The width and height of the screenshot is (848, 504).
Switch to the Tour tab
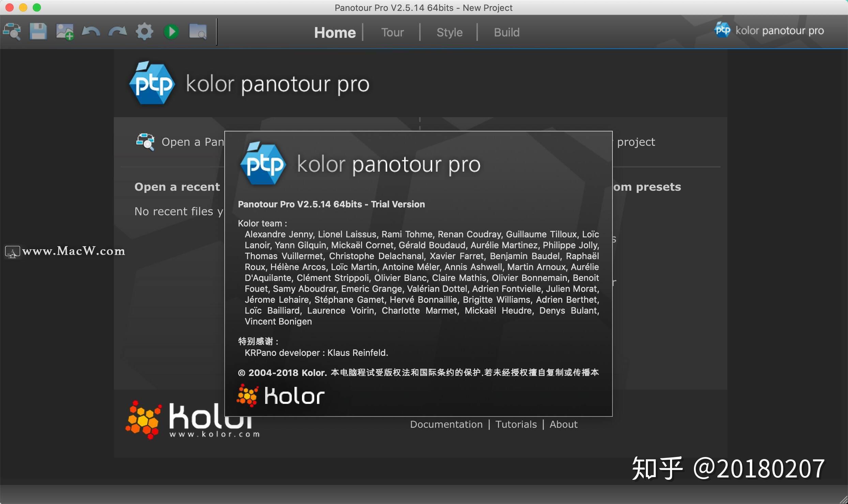(x=392, y=32)
